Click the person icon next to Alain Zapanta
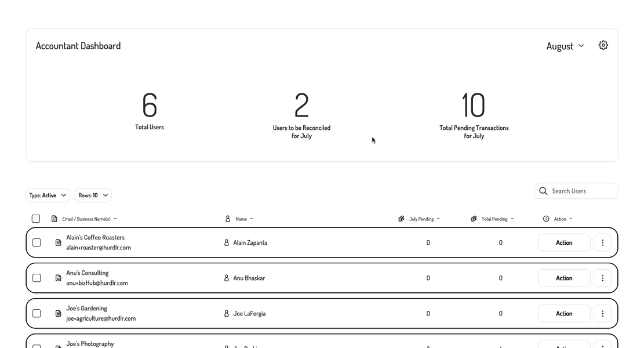The width and height of the screenshot is (644, 348). 226,242
